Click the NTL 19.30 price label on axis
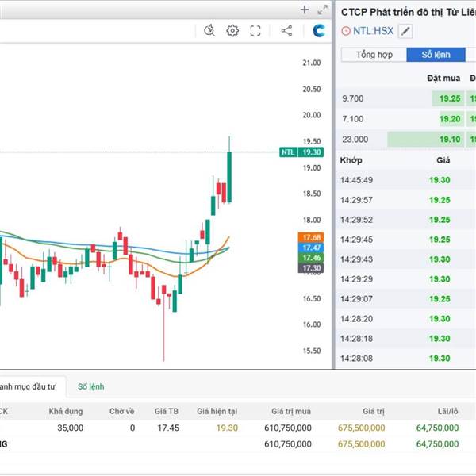Screen dimensions: 476x476 coord(301,152)
